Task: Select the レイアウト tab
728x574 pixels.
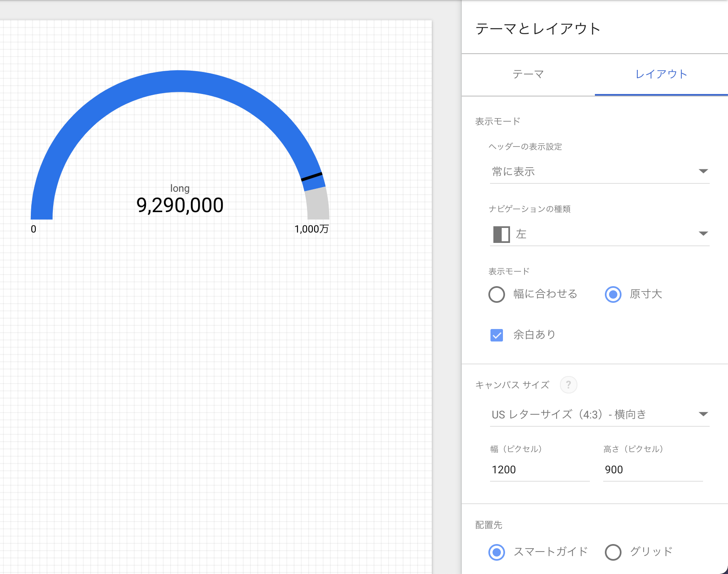Action: point(661,74)
